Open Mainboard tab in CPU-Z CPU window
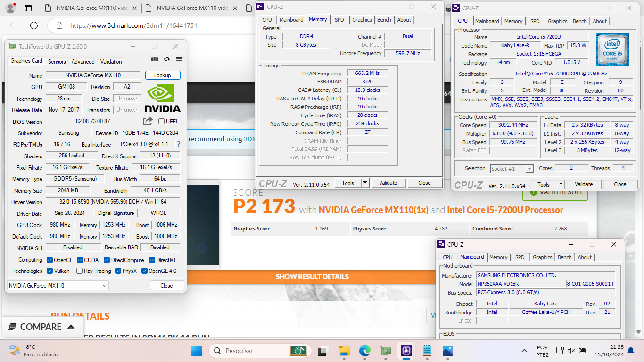The height and width of the screenshot is (362, 644). pos(487,21)
